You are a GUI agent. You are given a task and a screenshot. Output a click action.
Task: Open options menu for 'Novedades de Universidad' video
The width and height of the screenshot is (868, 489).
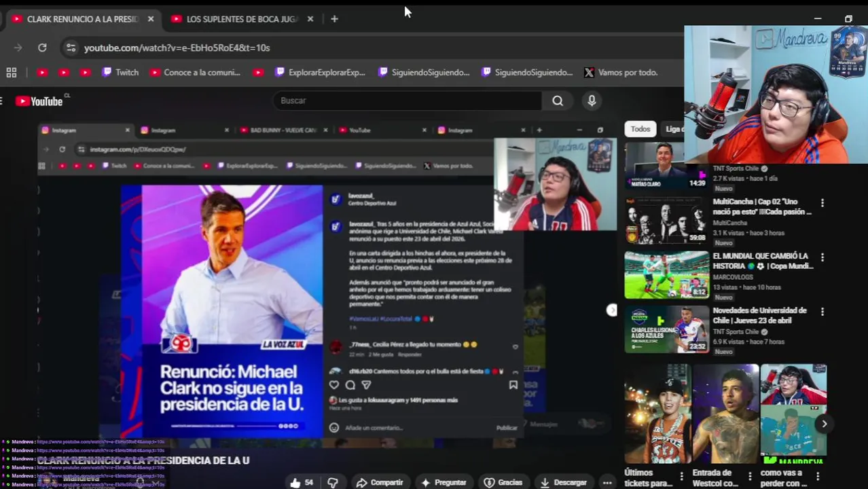[822, 312]
